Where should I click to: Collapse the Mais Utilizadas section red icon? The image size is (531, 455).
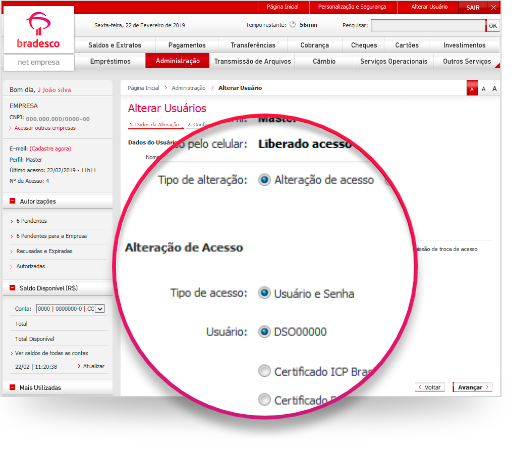(x=13, y=387)
